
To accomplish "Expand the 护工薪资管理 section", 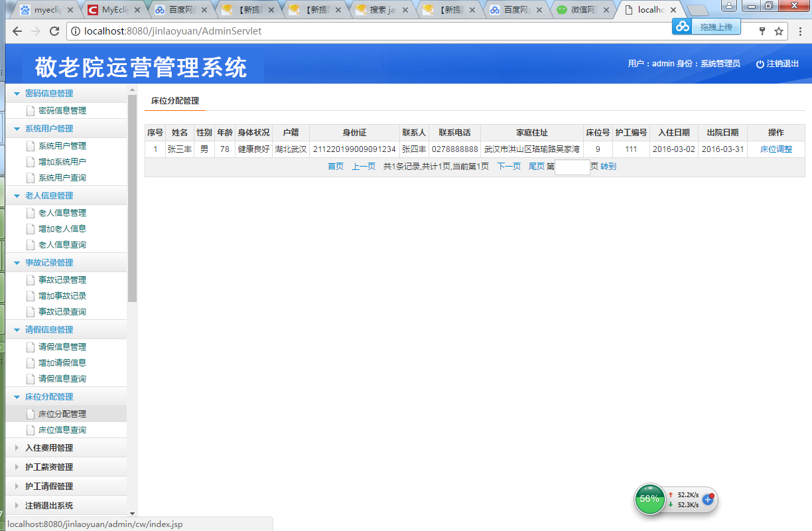I will coord(65,467).
